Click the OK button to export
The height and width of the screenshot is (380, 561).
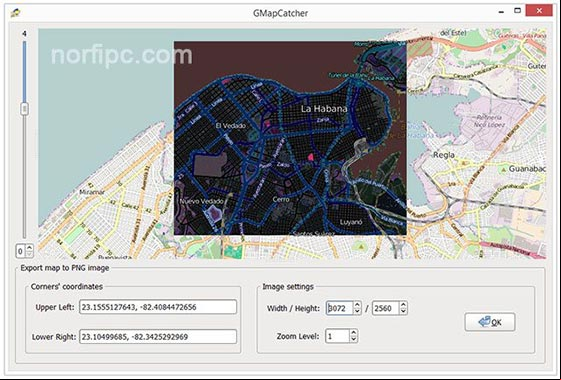(490, 322)
